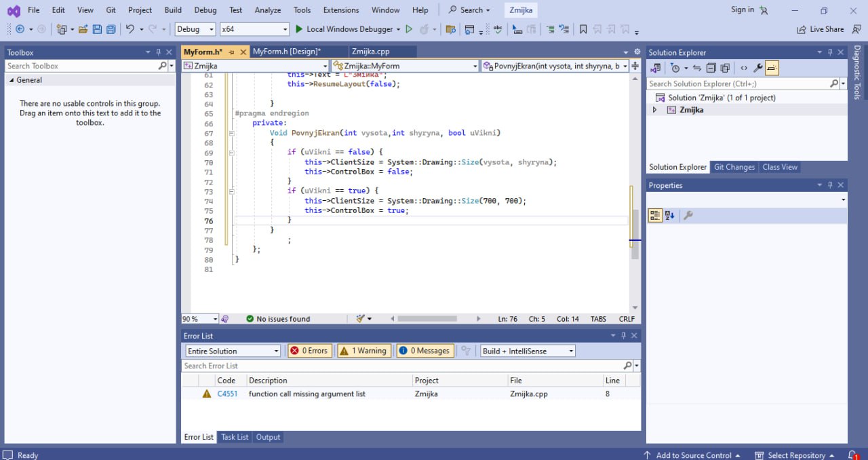Click the Search Error List input field
Viewport: 868px width, 460px height.
tap(401, 366)
